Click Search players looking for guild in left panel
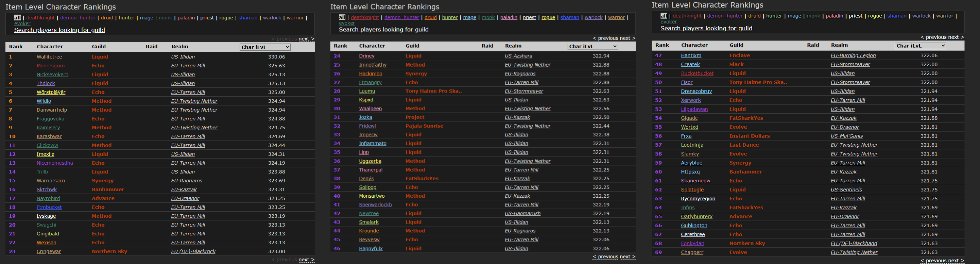The image size is (980, 264). click(x=60, y=30)
